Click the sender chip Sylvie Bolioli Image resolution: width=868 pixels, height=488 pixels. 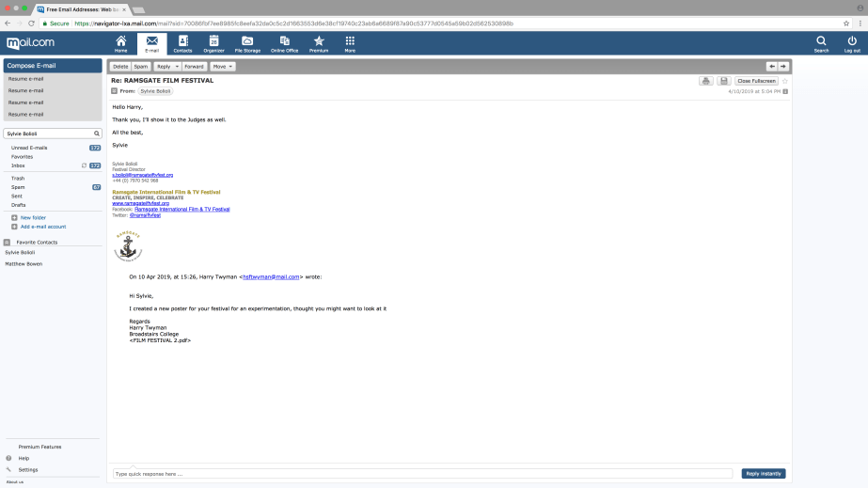tap(155, 91)
